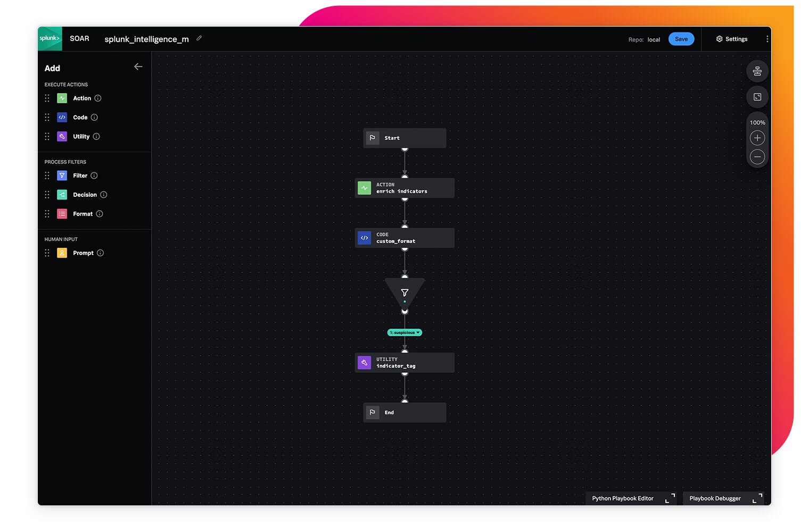Zoom in using the plus control

point(757,138)
